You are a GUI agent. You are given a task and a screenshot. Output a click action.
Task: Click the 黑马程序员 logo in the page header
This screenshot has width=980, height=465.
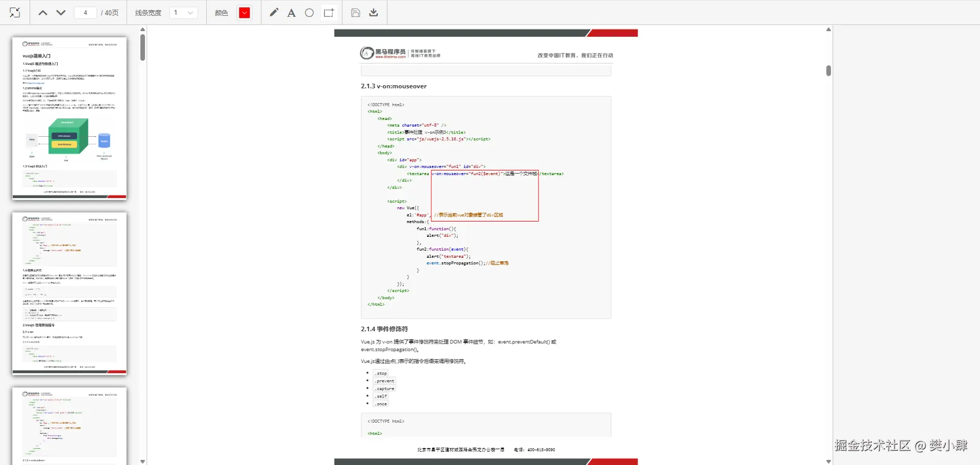[400, 53]
